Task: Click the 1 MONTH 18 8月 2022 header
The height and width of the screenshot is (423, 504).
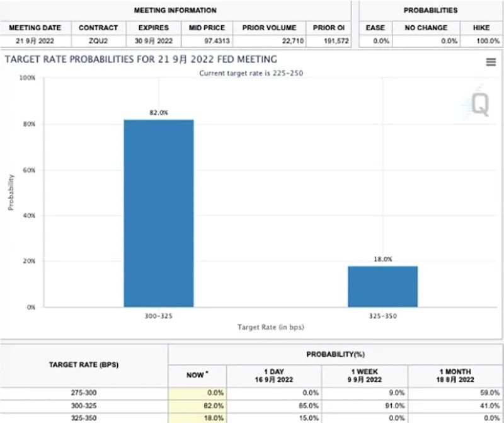Action: [455, 375]
